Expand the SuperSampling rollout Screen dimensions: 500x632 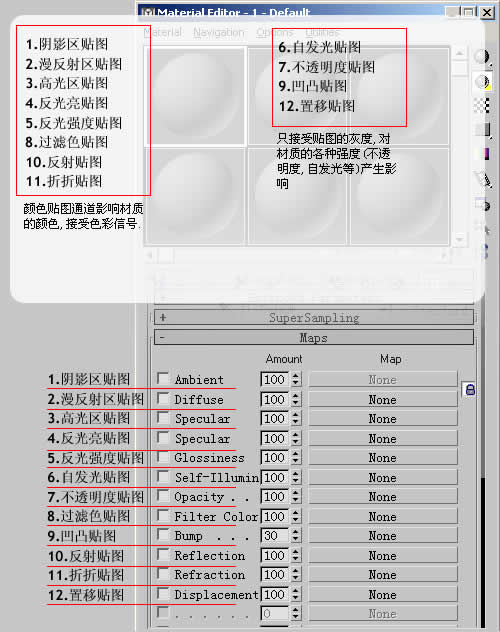coord(313,318)
